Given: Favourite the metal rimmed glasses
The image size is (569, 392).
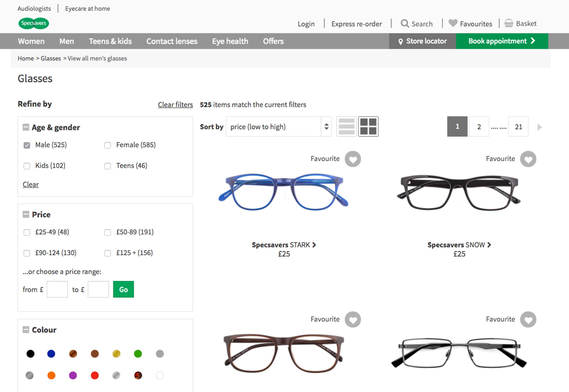Looking at the screenshot, I should (x=528, y=320).
